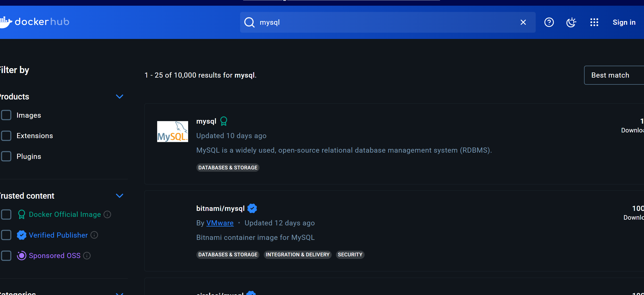This screenshot has width=644, height=295.
Task: Click the Sponsored OSS label
Action: click(55, 255)
